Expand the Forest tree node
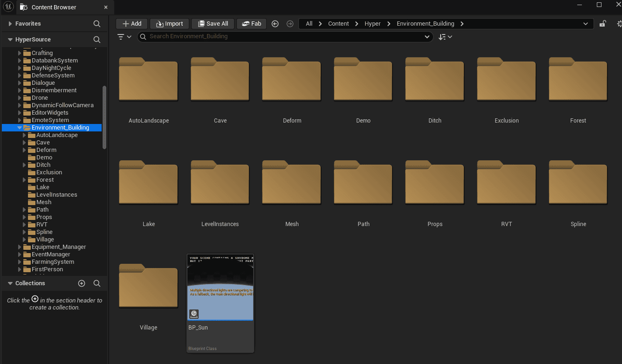 24,180
